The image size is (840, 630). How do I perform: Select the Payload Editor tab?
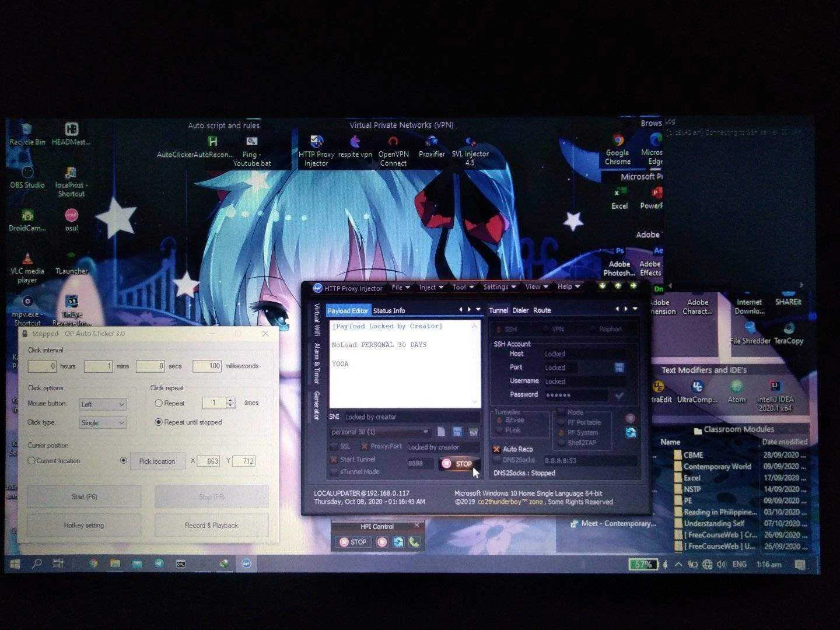point(348,311)
